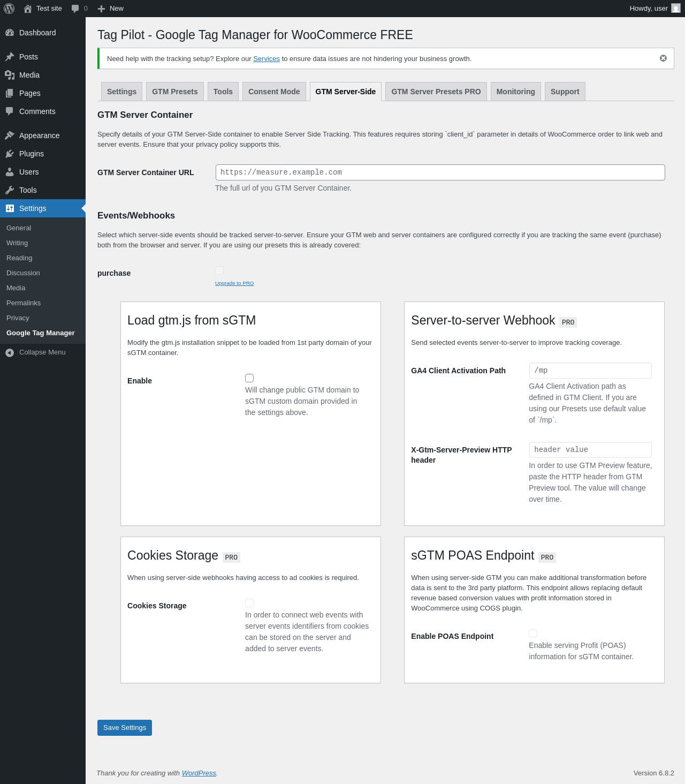Screen dimensions: 685x784
Task: Open the user avatar in admin bar
Action: click(x=676, y=9)
